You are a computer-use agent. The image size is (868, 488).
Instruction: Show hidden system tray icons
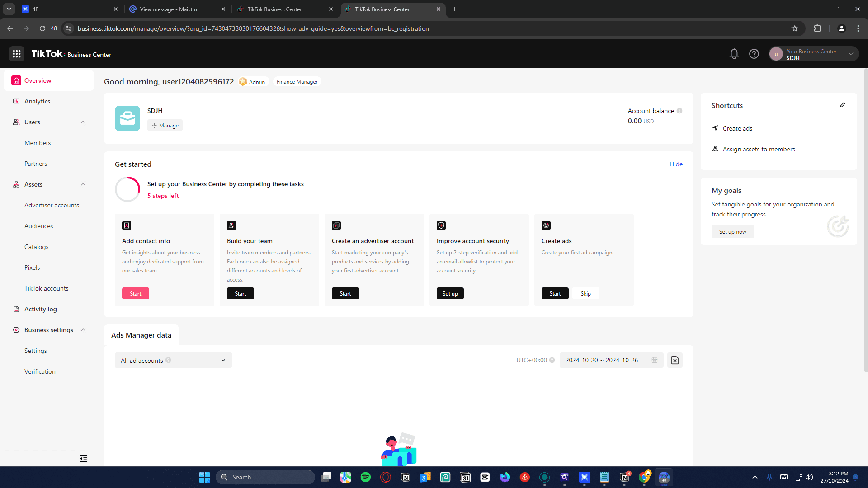pyautogui.click(x=755, y=477)
